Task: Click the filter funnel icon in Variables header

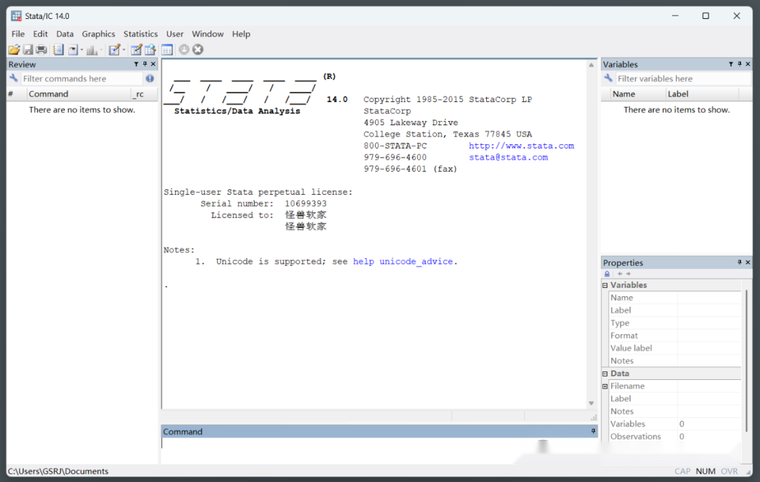Action: (731, 64)
